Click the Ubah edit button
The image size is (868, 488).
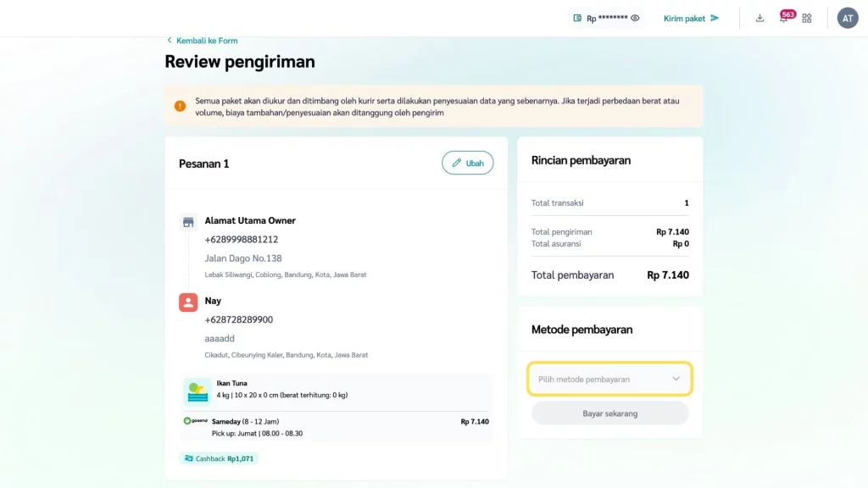[x=467, y=163]
